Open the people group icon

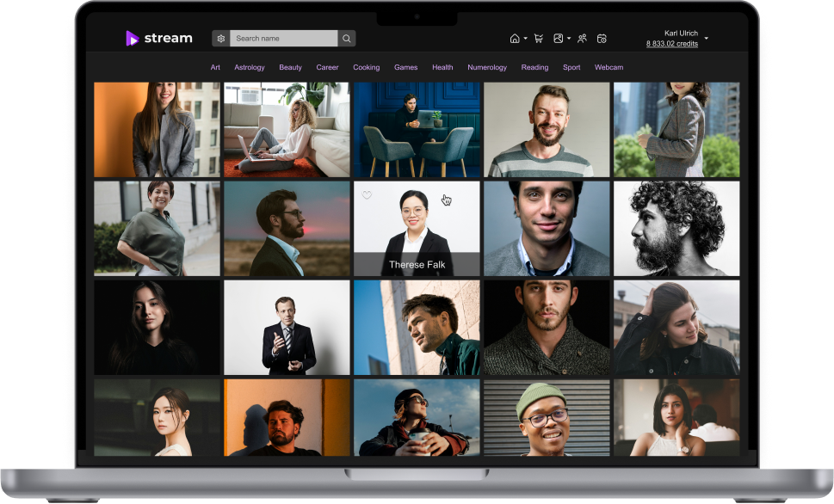[583, 39]
